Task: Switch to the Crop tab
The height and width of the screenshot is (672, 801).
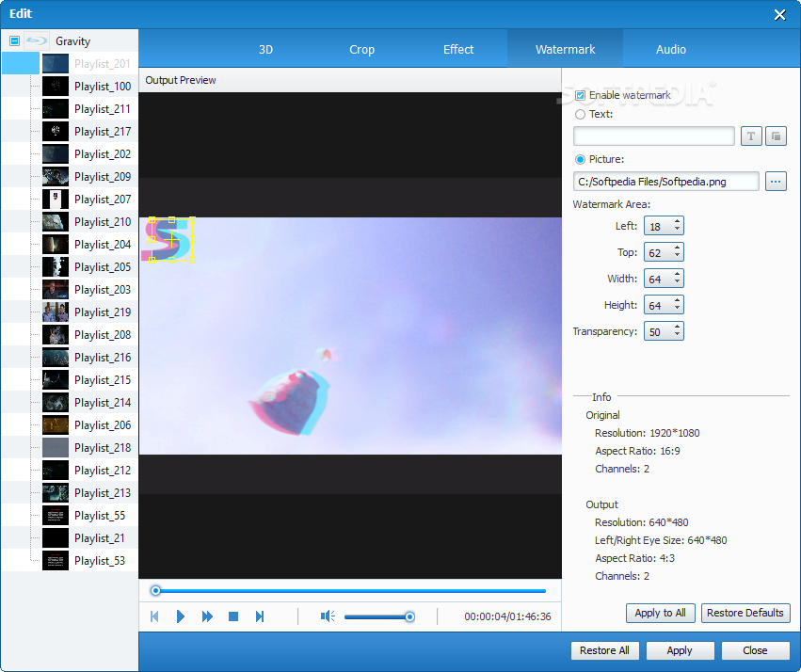Action: pos(361,50)
